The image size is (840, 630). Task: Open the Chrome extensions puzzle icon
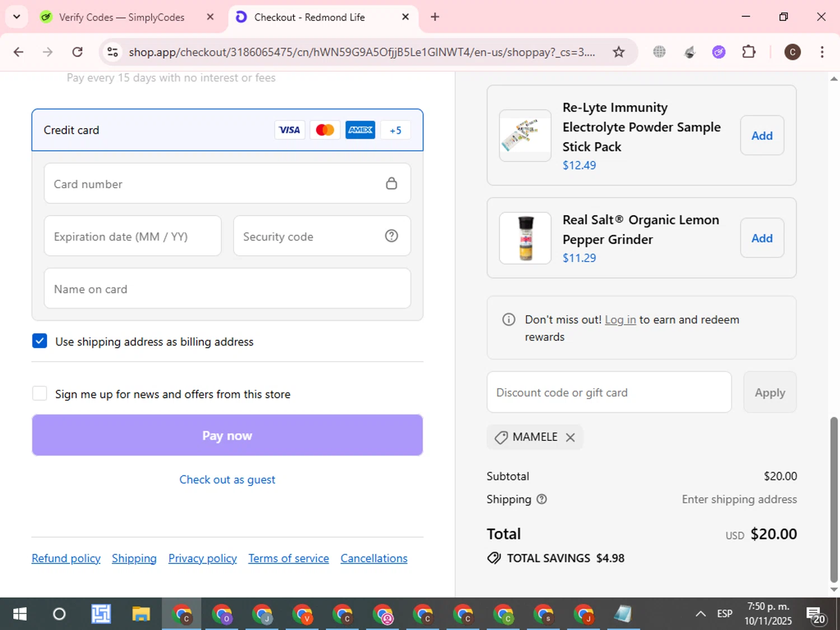[749, 52]
